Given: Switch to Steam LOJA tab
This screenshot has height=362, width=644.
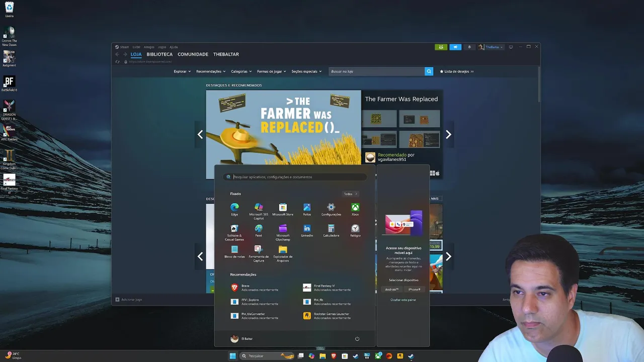Looking at the screenshot, I should [136, 54].
